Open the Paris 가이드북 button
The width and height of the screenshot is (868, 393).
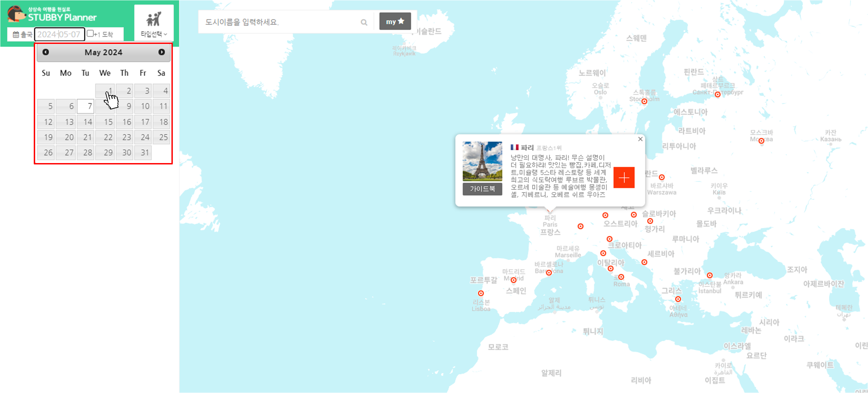click(x=482, y=189)
